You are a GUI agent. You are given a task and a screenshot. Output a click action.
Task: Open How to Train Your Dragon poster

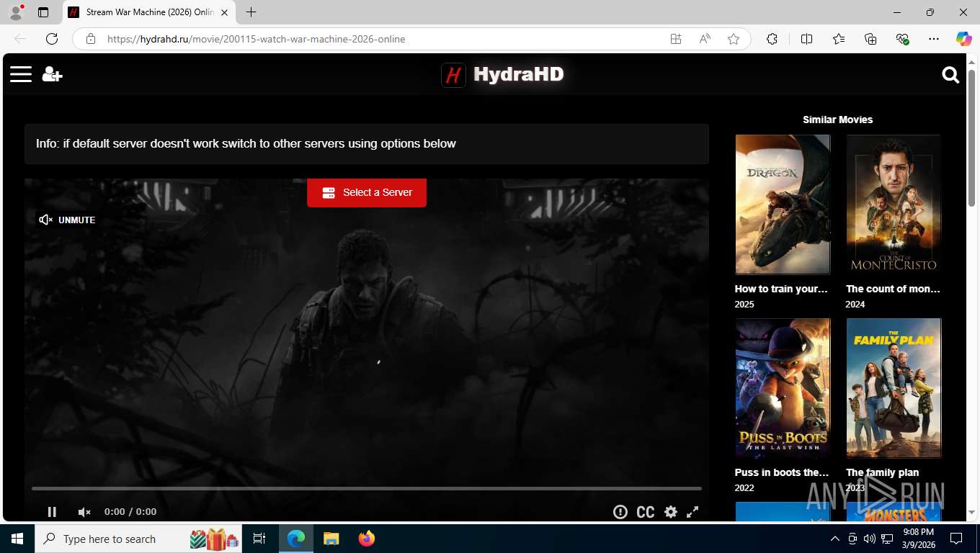tap(783, 204)
